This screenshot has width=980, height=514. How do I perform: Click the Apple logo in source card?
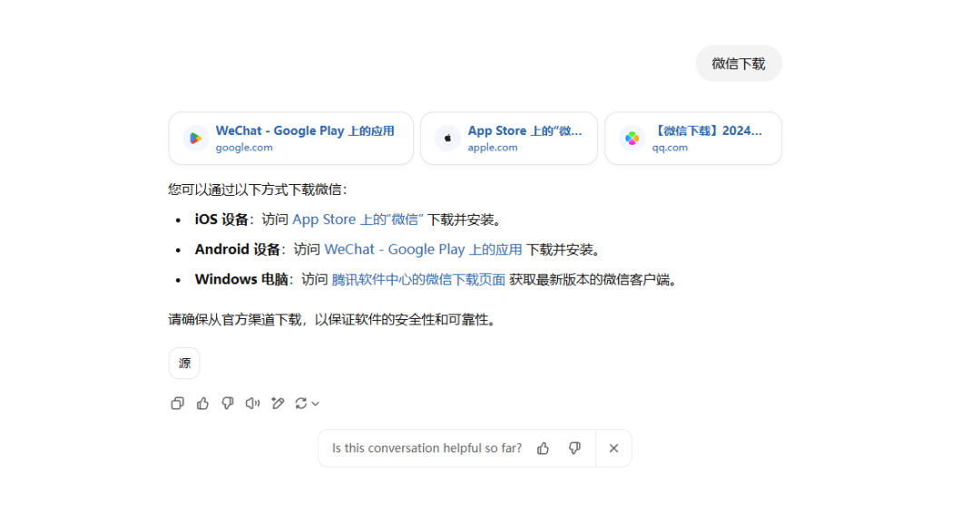pyautogui.click(x=447, y=138)
